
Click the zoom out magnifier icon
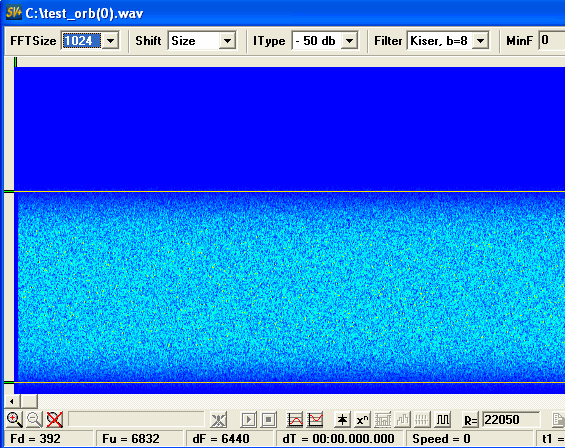tap(34, 420)
